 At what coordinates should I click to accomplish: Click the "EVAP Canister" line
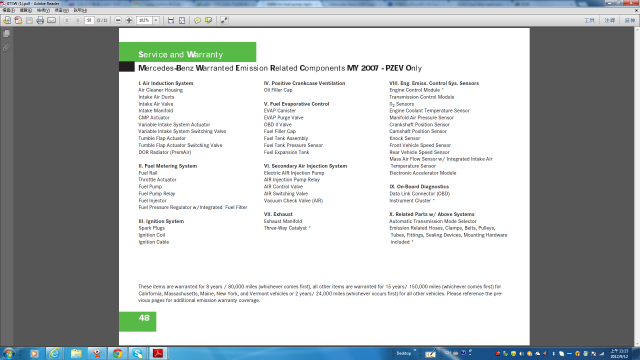coord(280,111)
